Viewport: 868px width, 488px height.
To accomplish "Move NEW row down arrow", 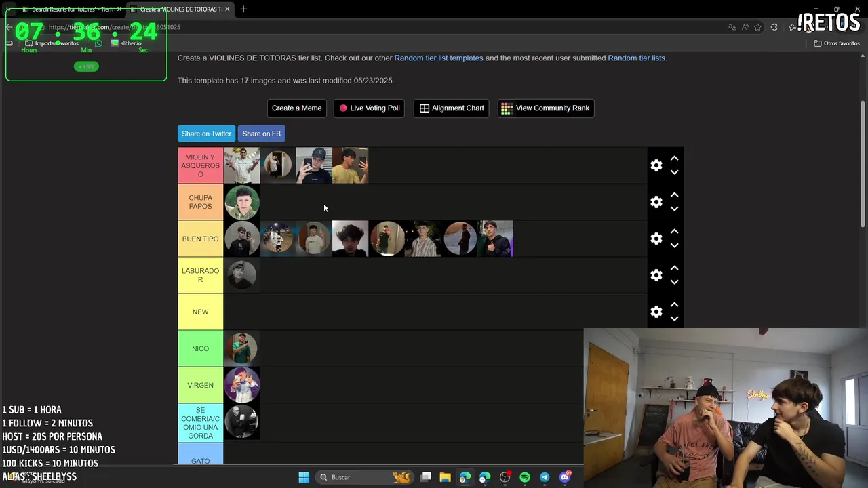I will (674, 319).
